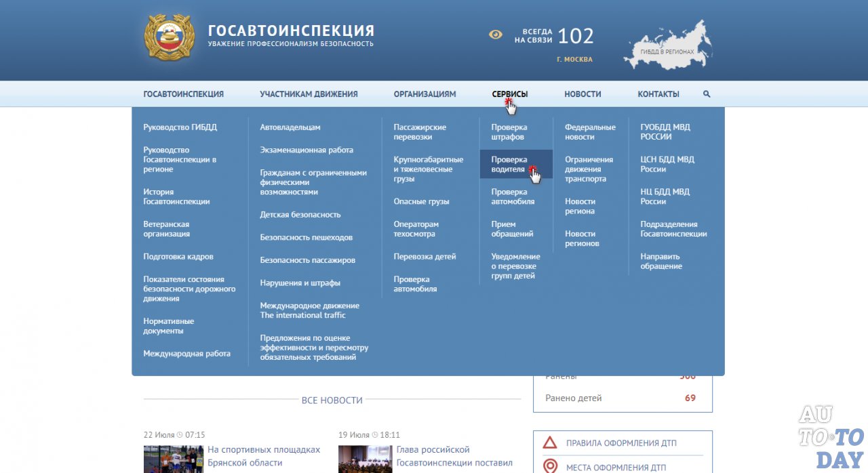Open Крупногабаритные и тяжеловесные грузы

[x=429, y=169]
